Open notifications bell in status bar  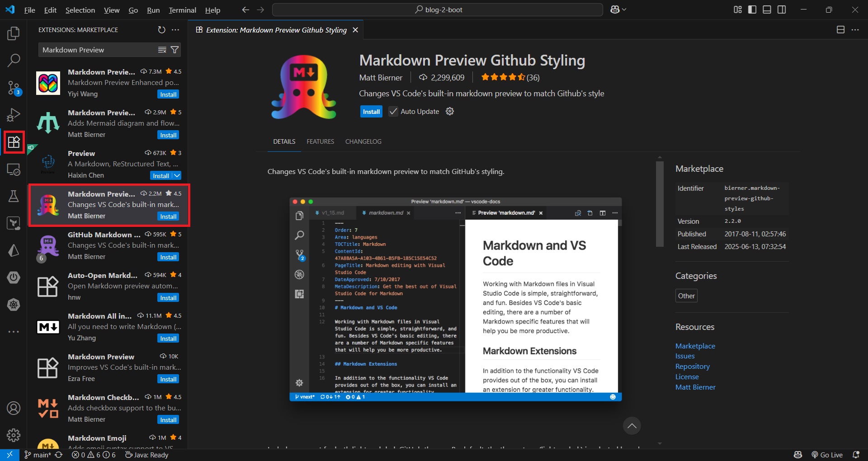pyautogui.click(x=856, y=455)
